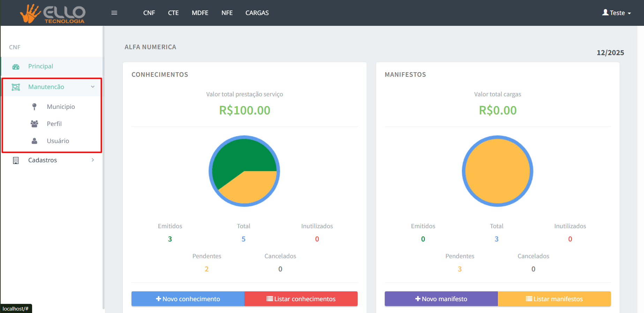Click the Listar manifestos button
Screen dimensions: 644x313
point(554,299)
